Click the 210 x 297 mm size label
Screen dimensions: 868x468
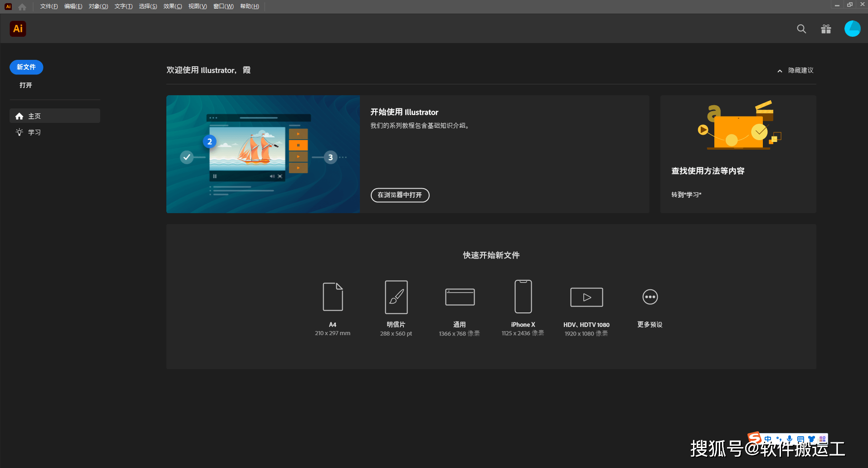tap(333, 333)
